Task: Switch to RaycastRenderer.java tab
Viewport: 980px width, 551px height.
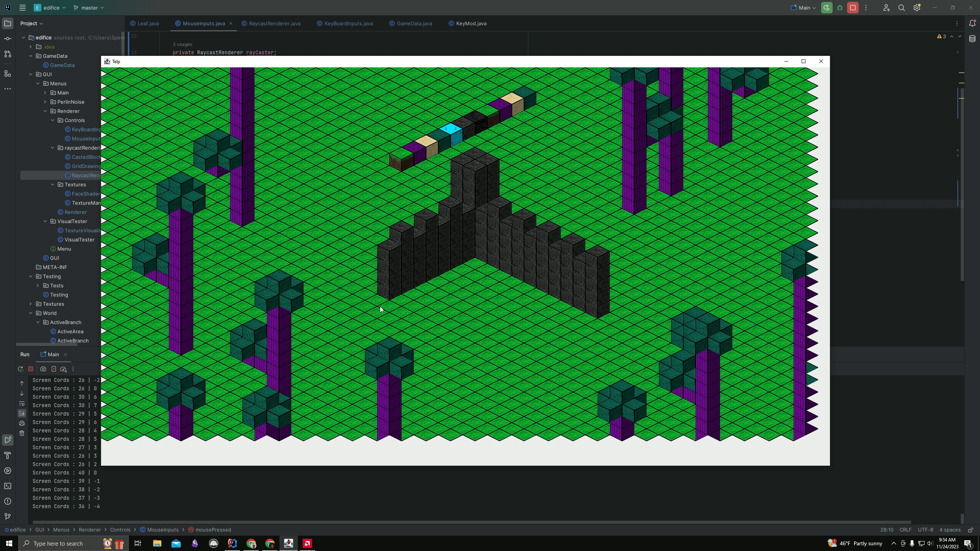Action: [x=274, y=24]
